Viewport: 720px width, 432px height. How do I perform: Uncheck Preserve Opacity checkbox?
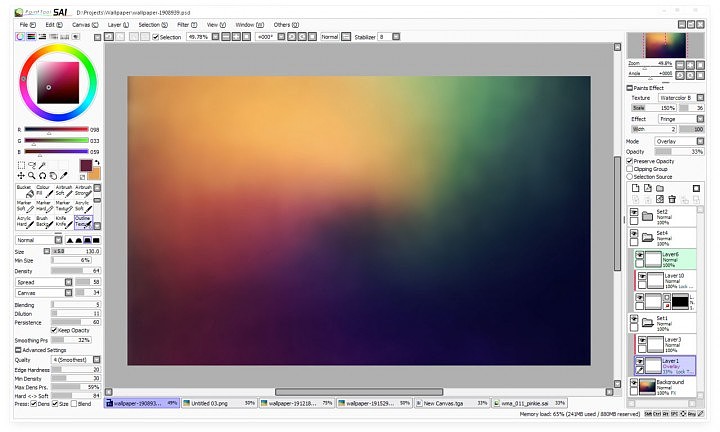(x=630, y=161)
